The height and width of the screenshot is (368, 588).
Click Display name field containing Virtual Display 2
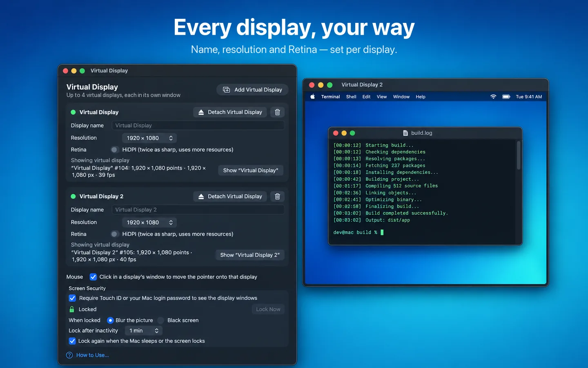point(198,210)
